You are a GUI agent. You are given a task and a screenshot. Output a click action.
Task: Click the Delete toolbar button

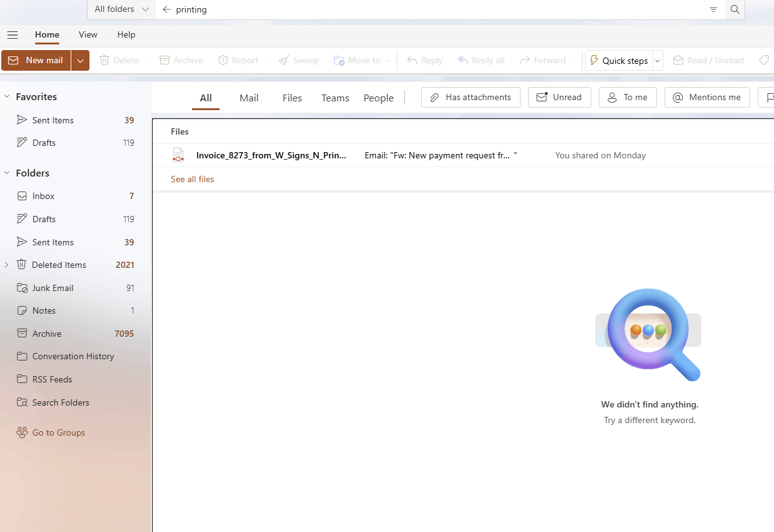click(x=120, y=61)
